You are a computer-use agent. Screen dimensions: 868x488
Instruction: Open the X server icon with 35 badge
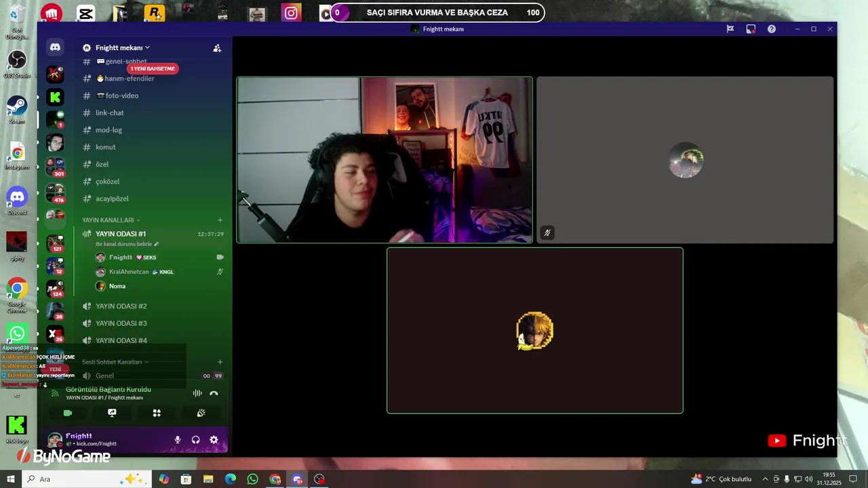click(x=55, y=333)
